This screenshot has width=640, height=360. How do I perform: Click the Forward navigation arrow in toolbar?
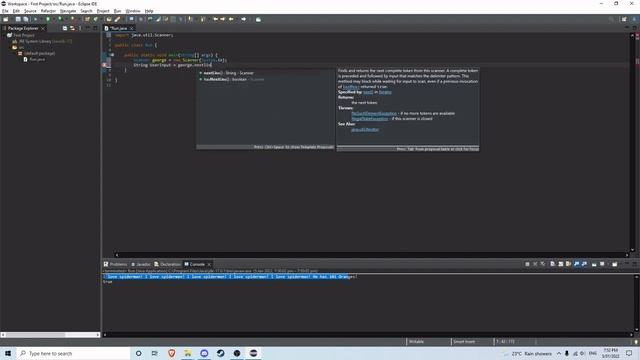click(x=244, y=19)
